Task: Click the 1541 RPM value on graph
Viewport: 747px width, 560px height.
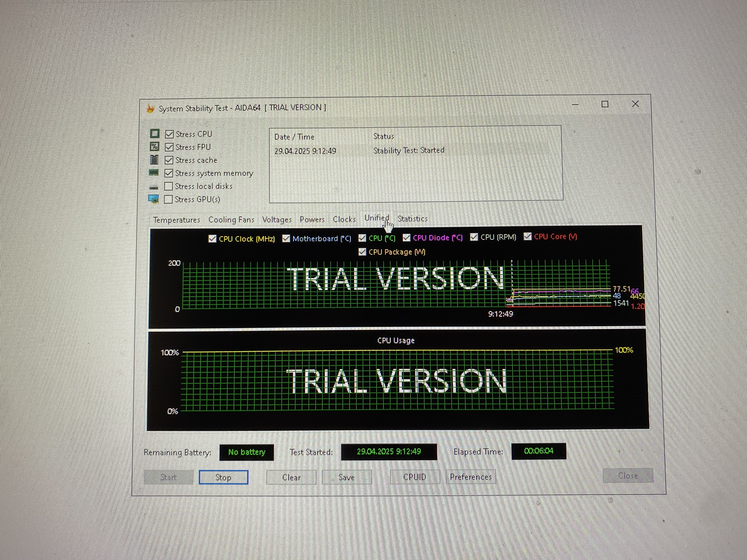Action: click(621, 303)
